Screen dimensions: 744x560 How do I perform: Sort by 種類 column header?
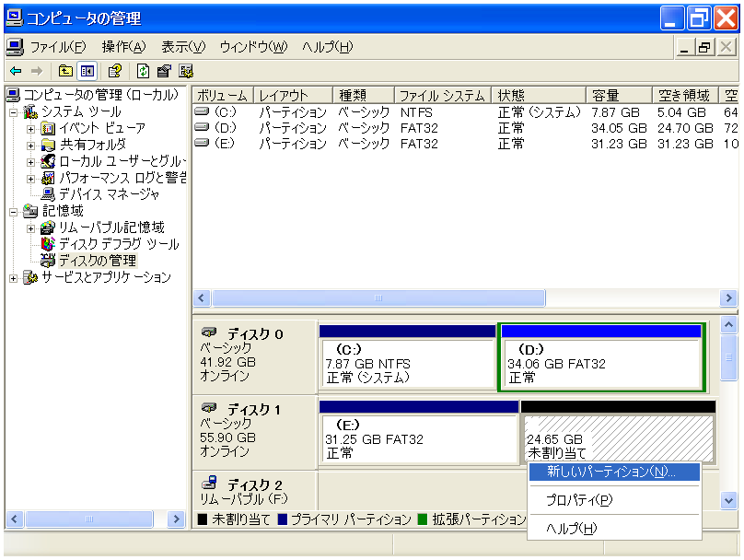(x=364, y=96)
